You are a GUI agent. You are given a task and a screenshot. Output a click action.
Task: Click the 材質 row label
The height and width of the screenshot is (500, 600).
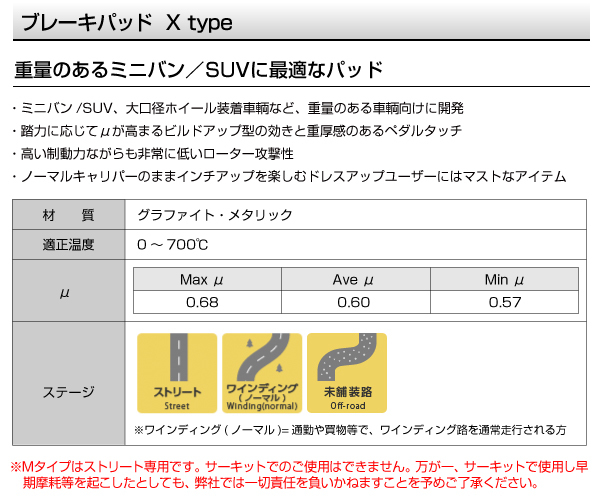[x=68, y=215]
